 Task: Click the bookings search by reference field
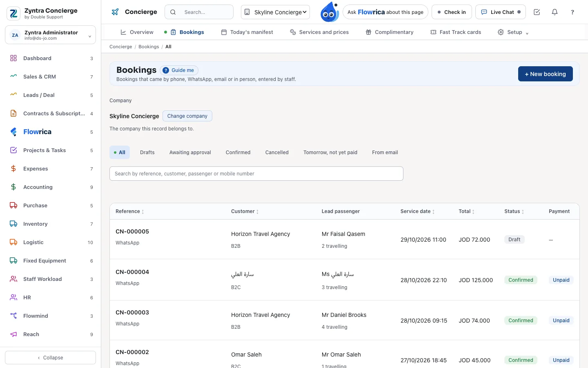[x=256, y=174]
